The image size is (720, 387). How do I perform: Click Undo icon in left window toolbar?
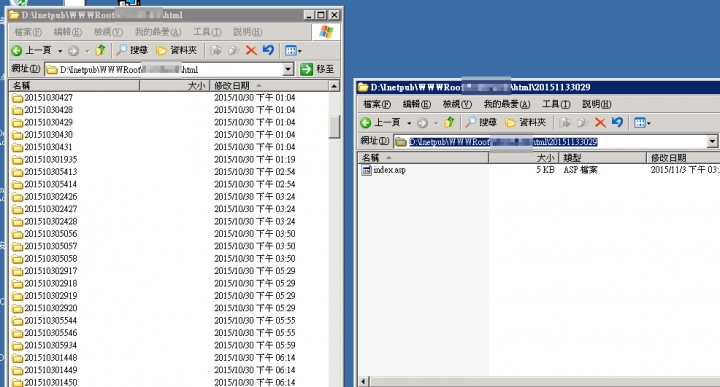click(269, 50)
